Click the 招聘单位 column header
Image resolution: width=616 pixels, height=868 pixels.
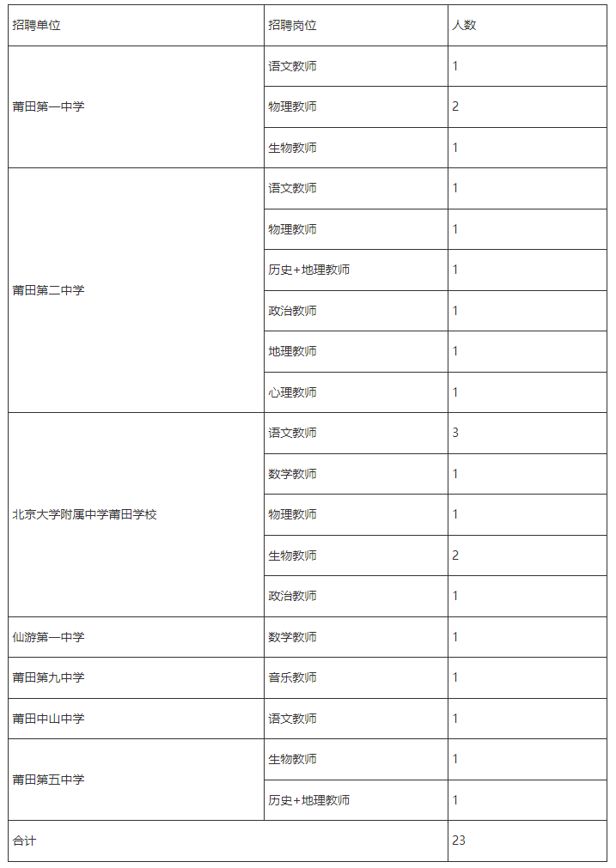pos(37,26)
